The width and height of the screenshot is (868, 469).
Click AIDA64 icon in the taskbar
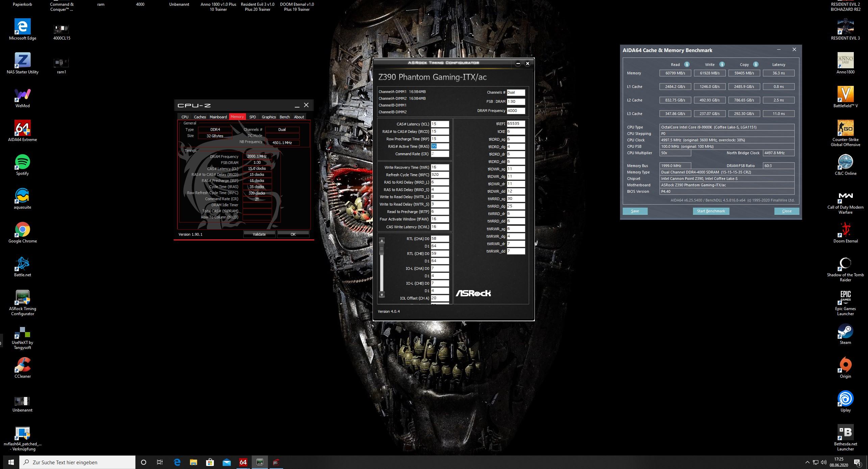243,462
